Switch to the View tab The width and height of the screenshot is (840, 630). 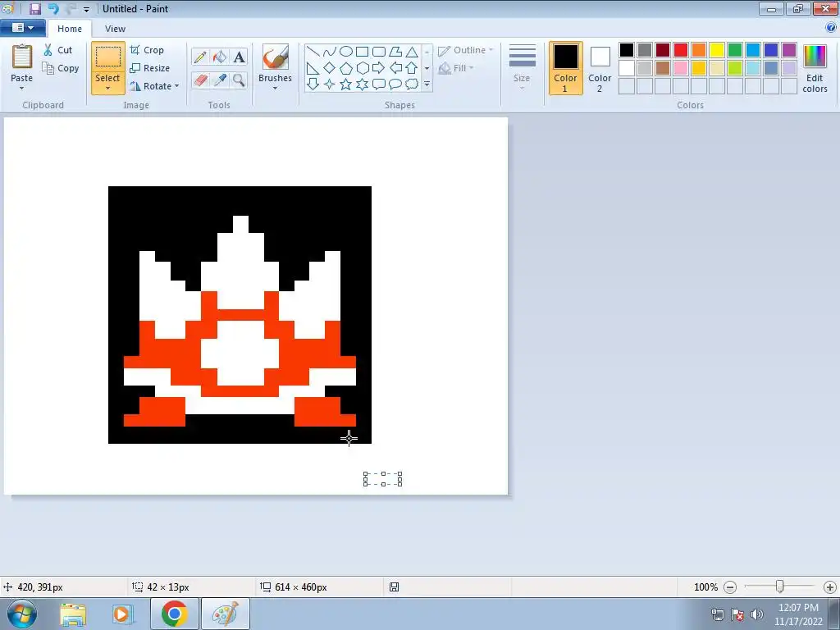click(x=115, y=29)
